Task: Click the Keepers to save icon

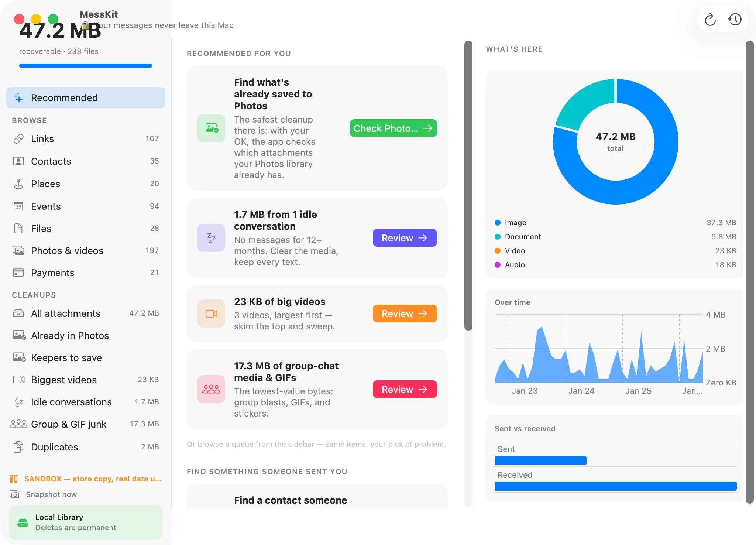Action: (19, 358)
